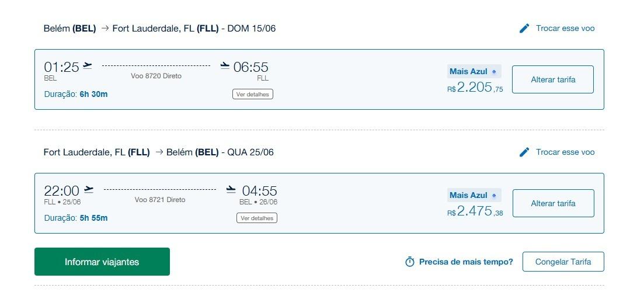Click the Mais Azul badge icon on flight 8720
Image resolution: width=644 pixels, height=299 pixels.
[x=494, y=72]
